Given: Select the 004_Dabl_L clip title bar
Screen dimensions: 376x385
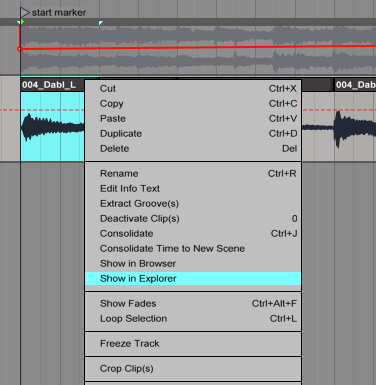Looking at the screenshot, I should point(52,85).
